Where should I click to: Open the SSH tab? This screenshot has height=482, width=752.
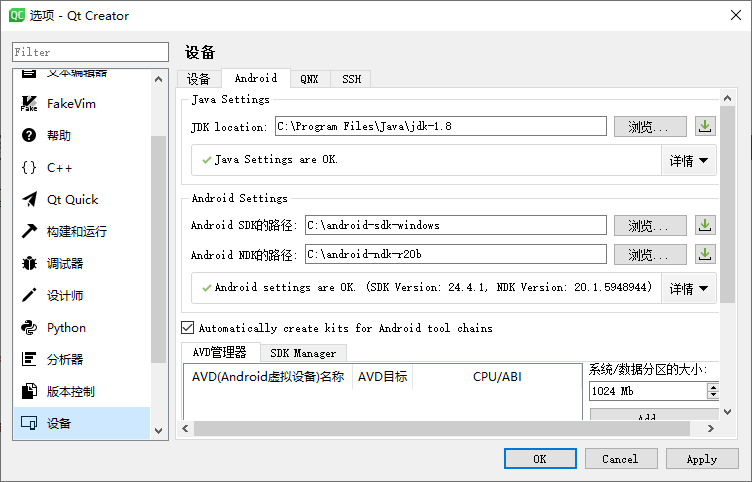coord(351,79)
